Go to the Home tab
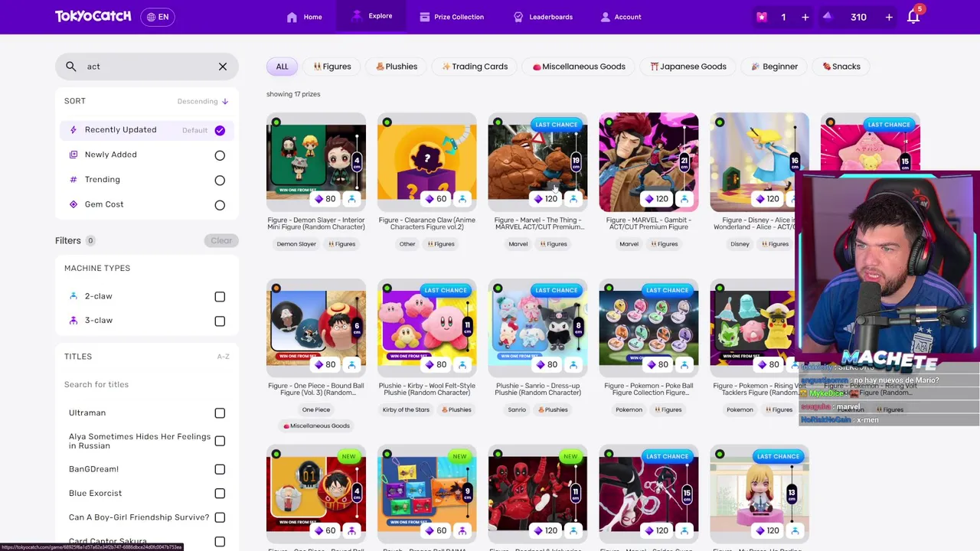Image resolution: width=980 pixels, height=551 pixels. click(304, 17)
